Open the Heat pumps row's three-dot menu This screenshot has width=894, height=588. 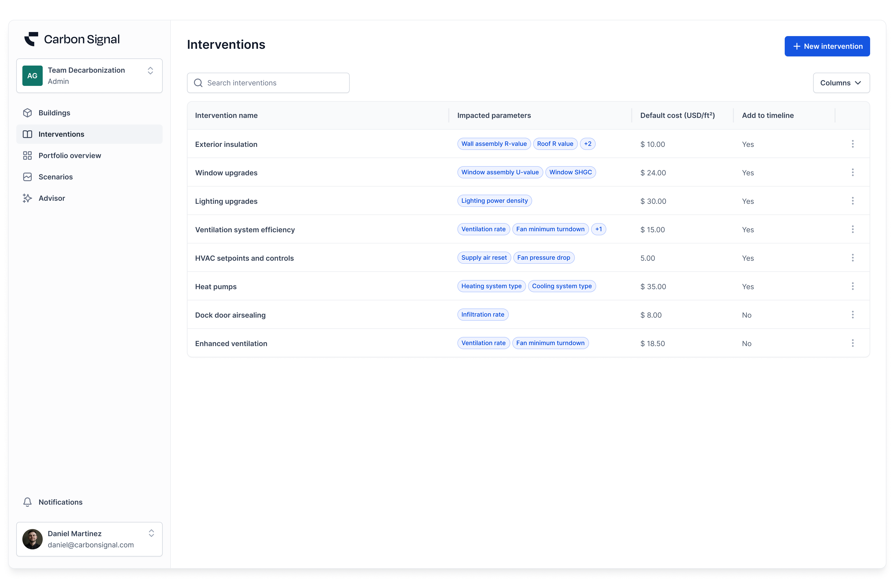click(852, 286)
